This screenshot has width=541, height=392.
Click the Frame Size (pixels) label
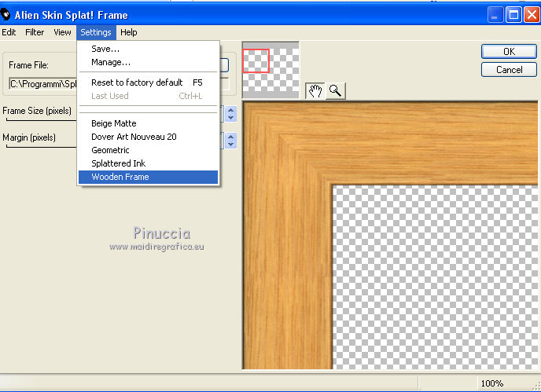[37, 111]
